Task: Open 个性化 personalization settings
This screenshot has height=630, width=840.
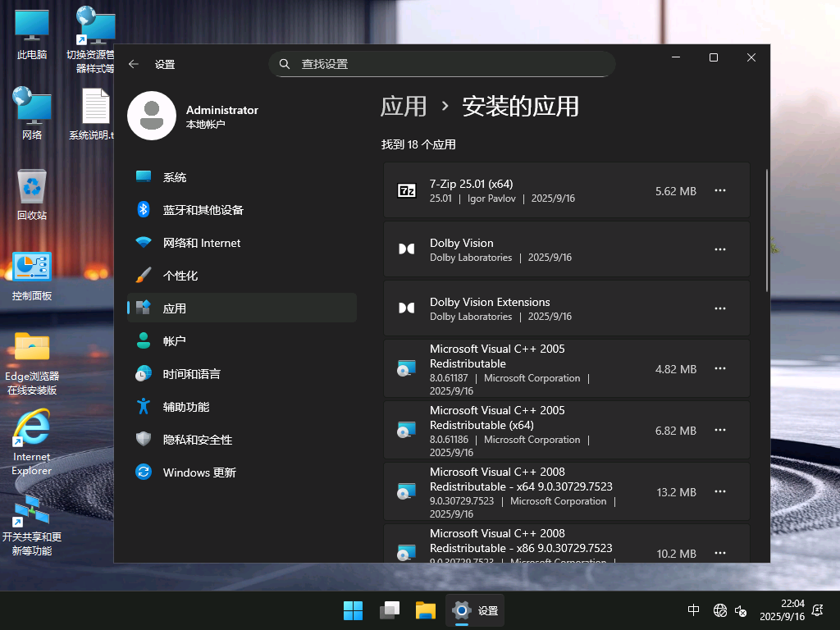Action: coord(242,276)
